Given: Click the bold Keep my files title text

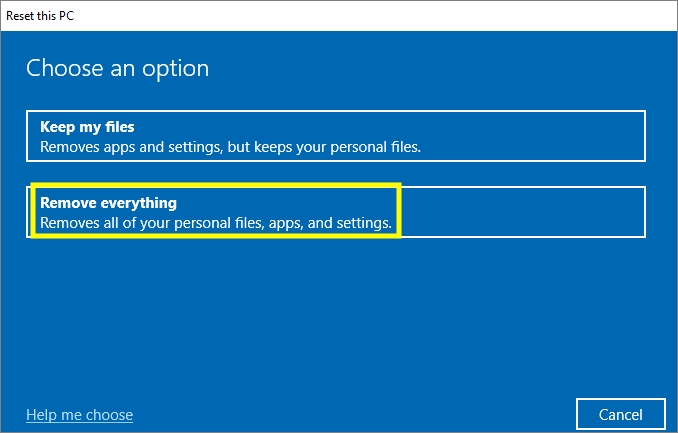Looking at the screenshot, I should click(87, 127).
